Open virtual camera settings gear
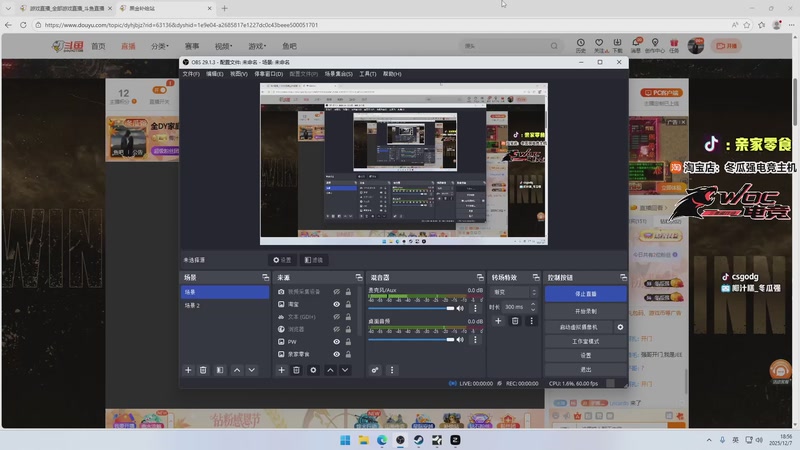800x450 pixels. (620, 327)
